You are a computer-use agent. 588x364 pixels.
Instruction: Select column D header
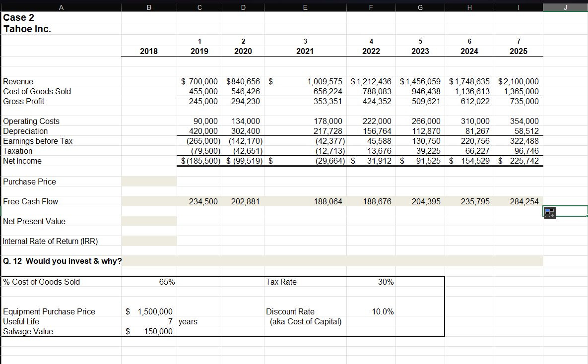(243, 7)
